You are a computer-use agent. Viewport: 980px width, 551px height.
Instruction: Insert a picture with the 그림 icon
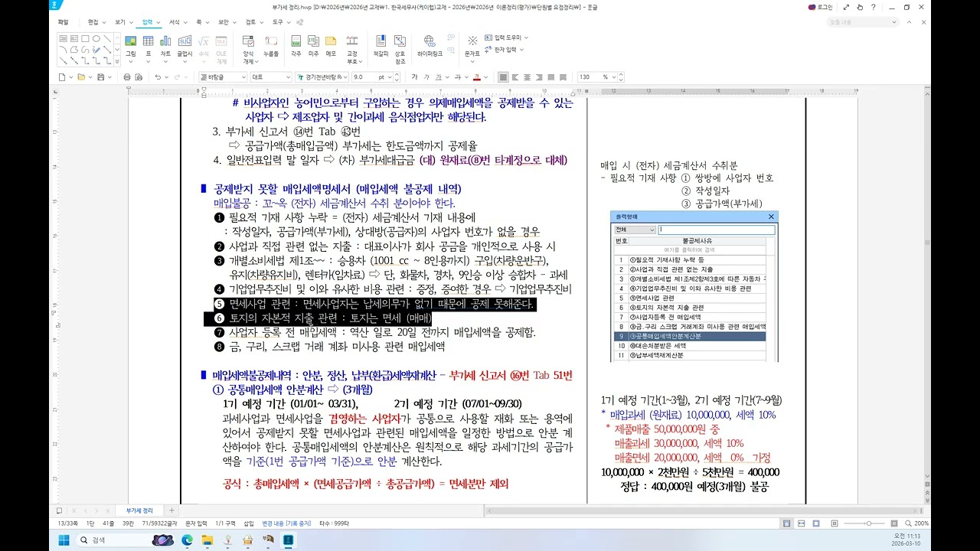(x=130, y=46)
